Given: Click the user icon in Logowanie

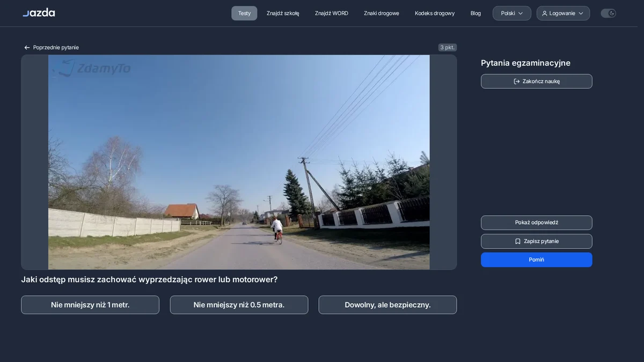Looking at the screenshot, I should click(545, 13).
